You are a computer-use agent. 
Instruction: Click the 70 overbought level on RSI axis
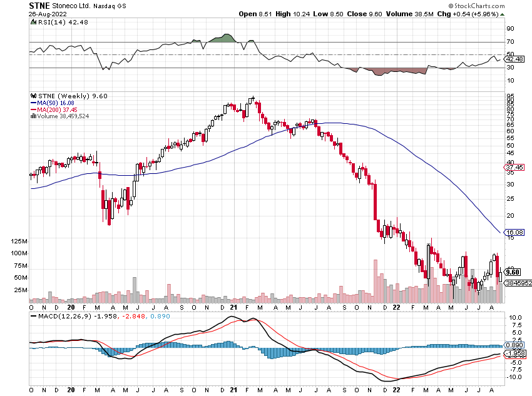[x=510, y=42]
